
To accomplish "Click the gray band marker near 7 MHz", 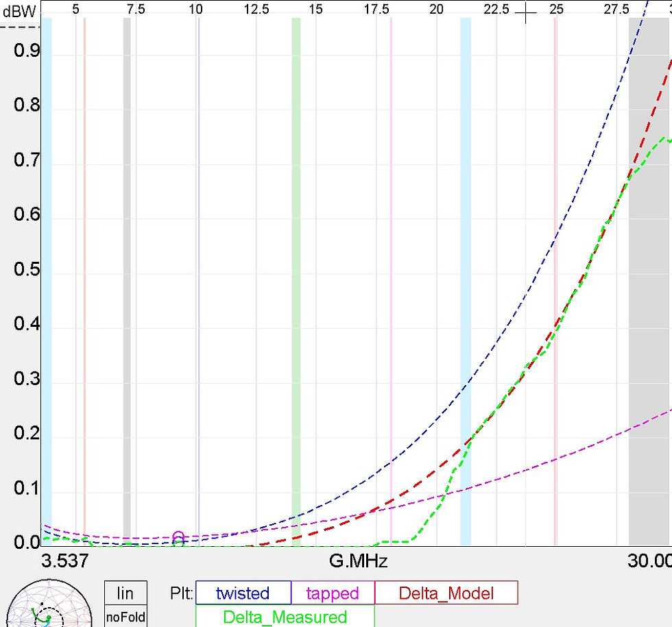I will click(127, 282).
